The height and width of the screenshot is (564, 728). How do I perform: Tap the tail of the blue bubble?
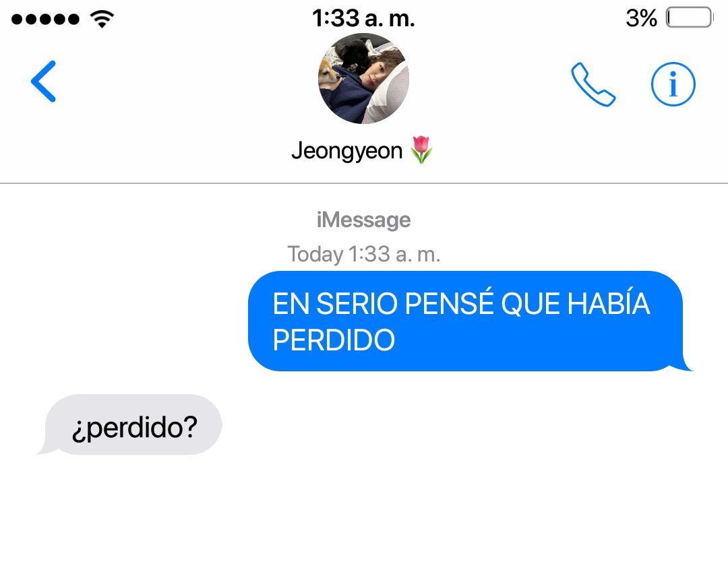coord(684,365)
